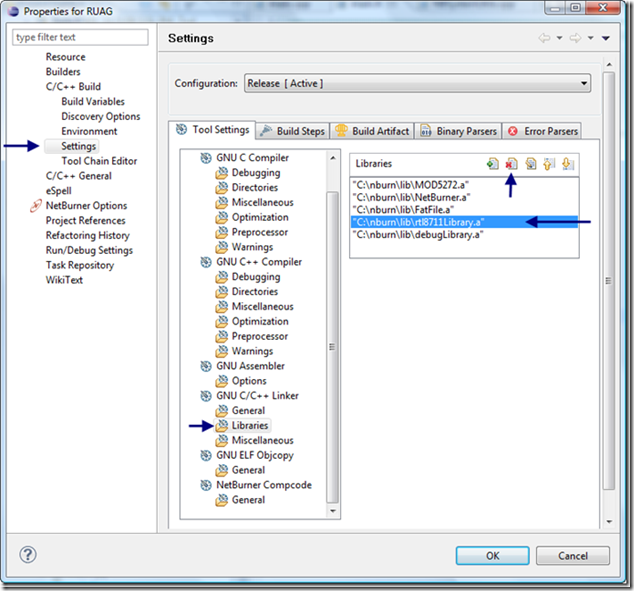Open General under GNU C/C++ Linker
Image resolution: width=634 pixels, height=591 pixels.
pos(248,411)
